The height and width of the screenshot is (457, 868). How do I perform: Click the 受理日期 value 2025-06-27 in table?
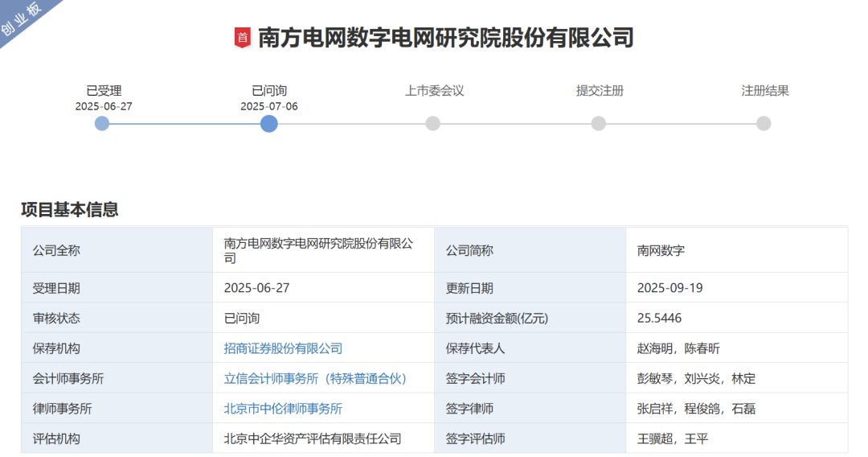323,288
